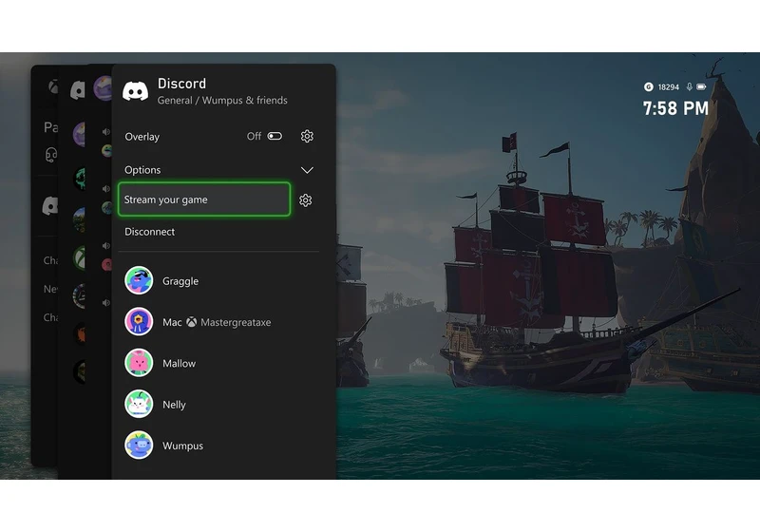The height and width of the screenshot is (532, 760).
Task: Open the Mastergreataxe gamertag
Action: (x=236, y=322)
